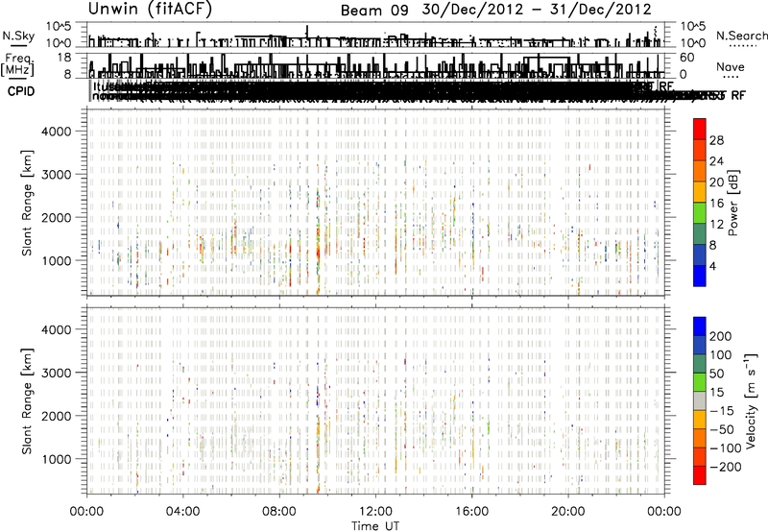The image size is (768, 532).
Task: Pick the red top segment of power colorbar
Action: [700, 130]
